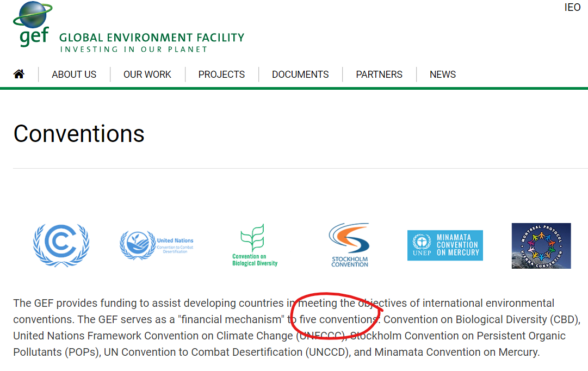Click the "Investing in our planet" tagline
This screenshot has width=588, height=371.
[x=133, y=50]
